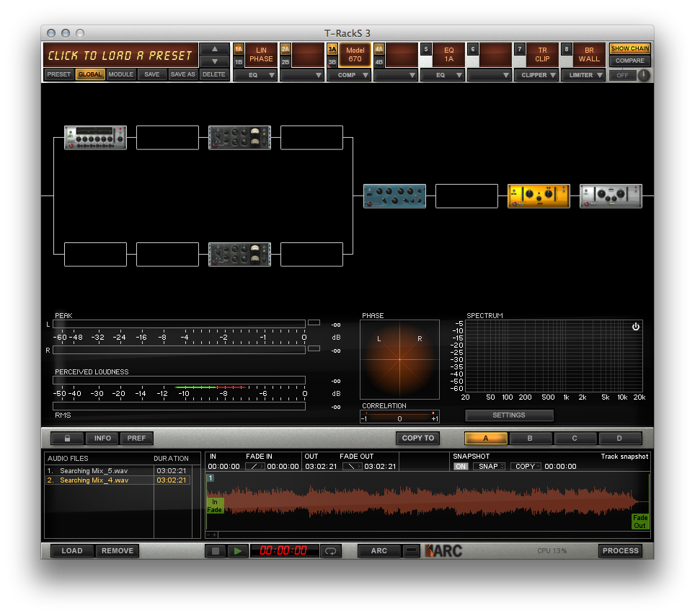Select snapshot B
This screenshot has width=695, height=616.
point(530,438)
